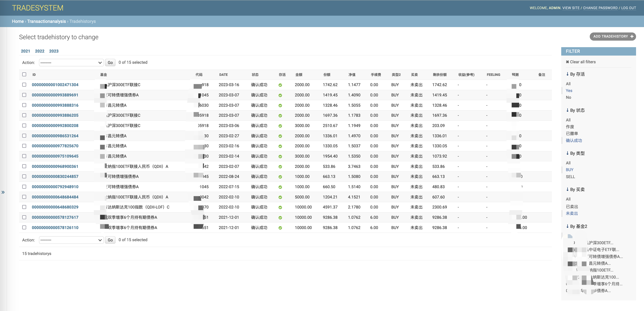The height and width of the screenshot is (311, 644).
Task: Check the box for record 00000000000648680329
Action: [24, 207]
